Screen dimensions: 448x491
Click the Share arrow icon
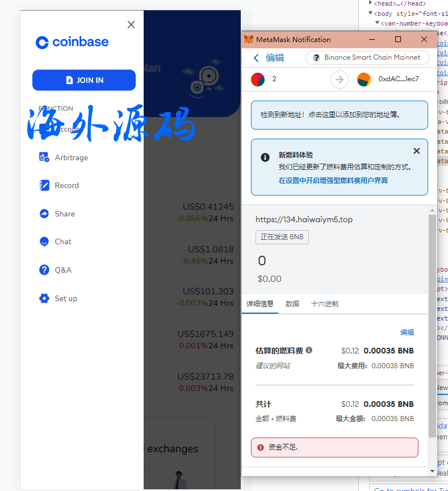(44, 214)
